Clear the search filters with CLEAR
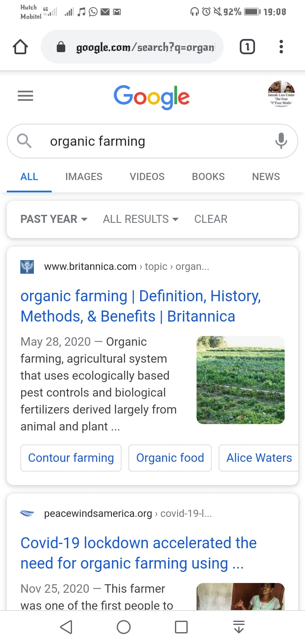Image resolution: width=305 pixels, height=644 pixels. point(211,219)
